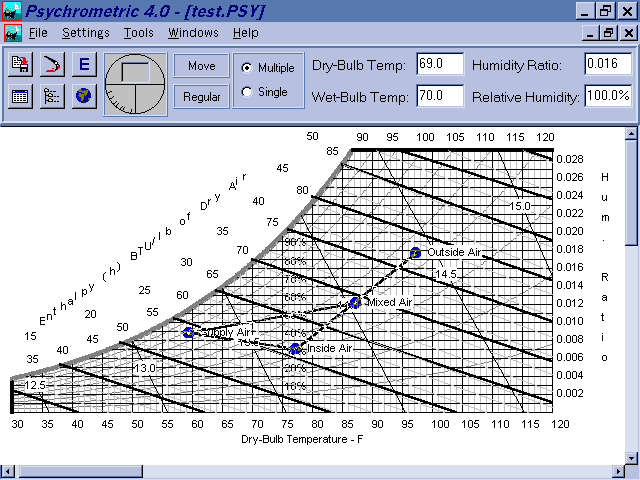This screenshot has height=480, width=640.
Task: Click the blue letter E button
Action: (84, 64)
